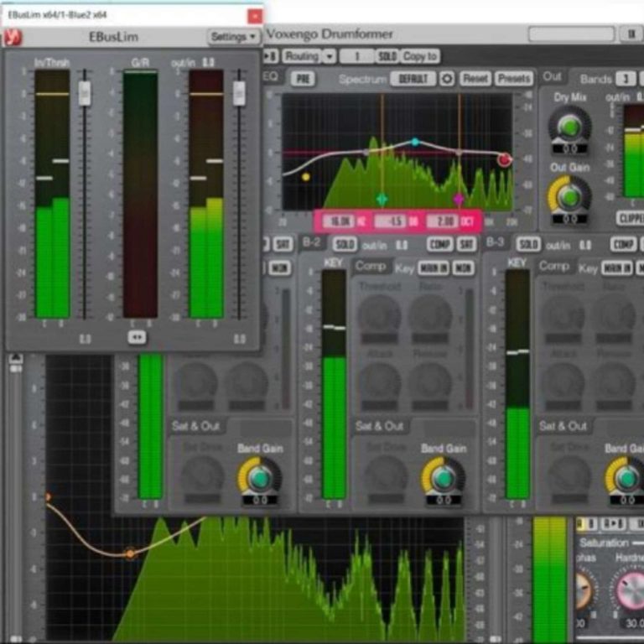The width and height of the screenshot is (644, 644).
Task: Click the button right of the preset name field
Action: coord(631,34)
